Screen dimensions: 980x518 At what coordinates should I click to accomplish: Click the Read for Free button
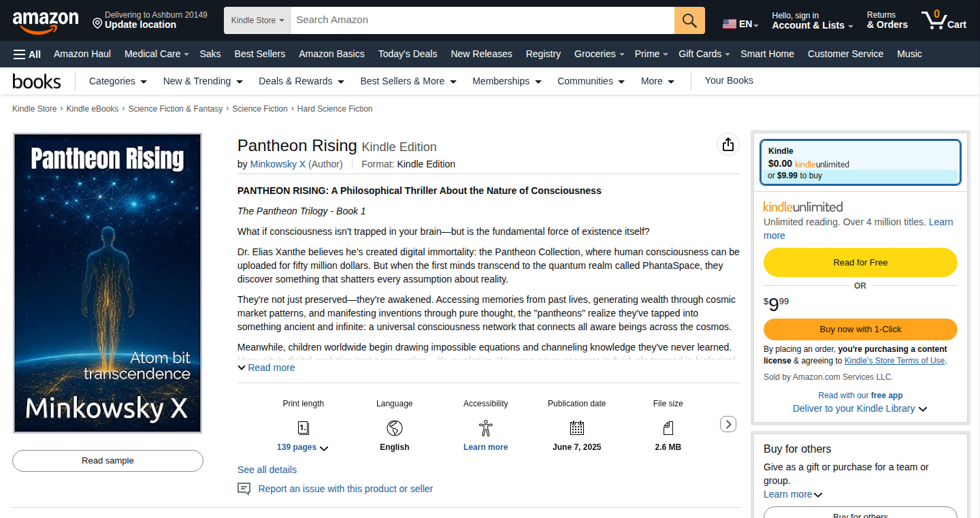(860, 263)
